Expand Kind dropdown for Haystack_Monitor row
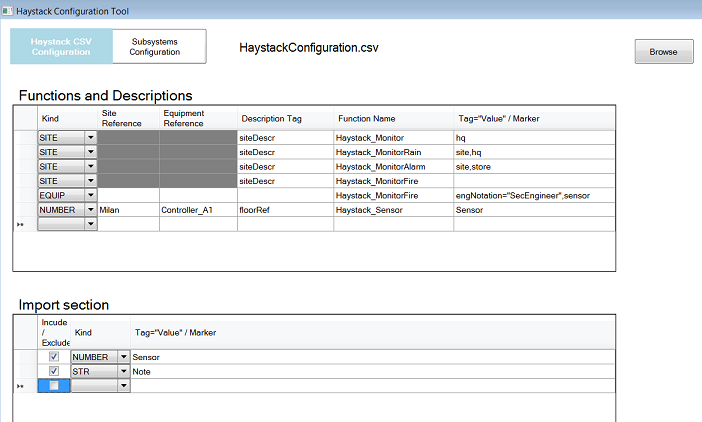This screenshot has width=702, height=422. tap(90, 138)
